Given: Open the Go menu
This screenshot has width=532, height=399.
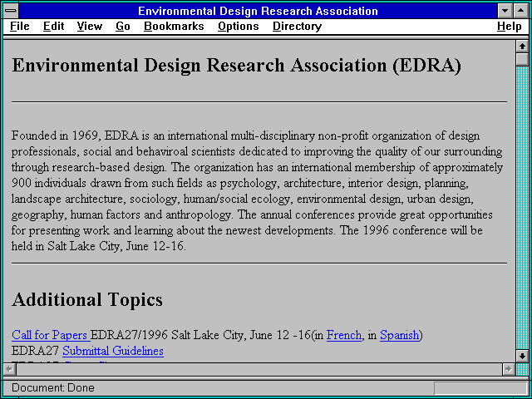Looking at the screenshot, I should (x=123, y=27).
